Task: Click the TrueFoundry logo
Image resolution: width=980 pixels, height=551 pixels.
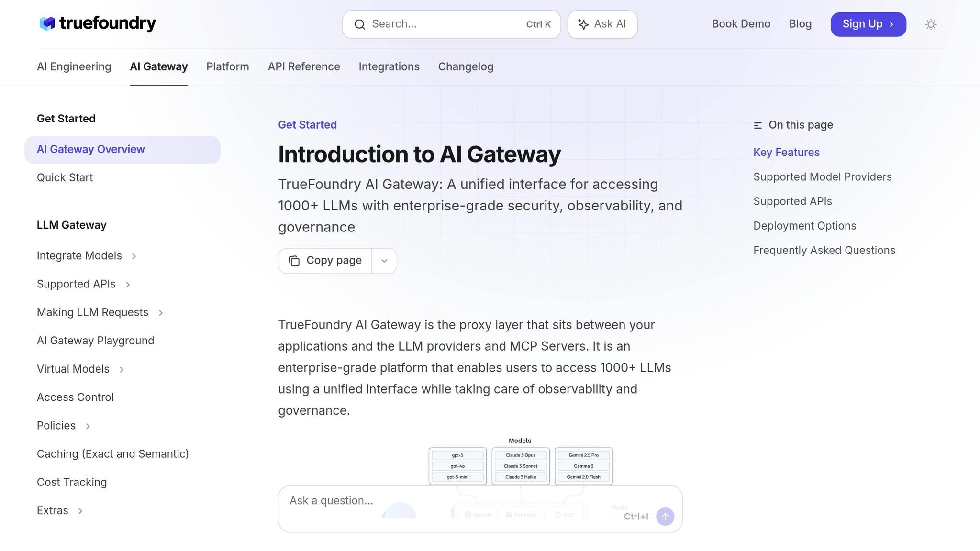Action: point(98,23)
